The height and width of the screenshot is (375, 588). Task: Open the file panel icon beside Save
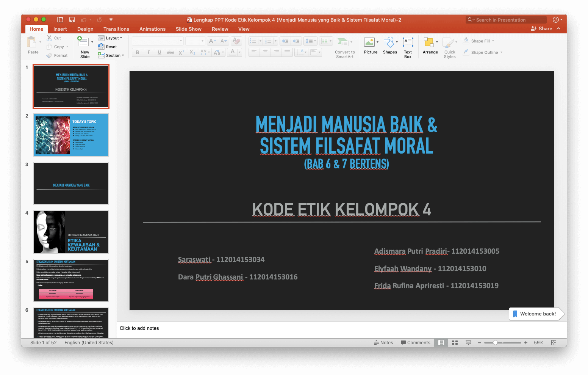(x=60, y=20)
